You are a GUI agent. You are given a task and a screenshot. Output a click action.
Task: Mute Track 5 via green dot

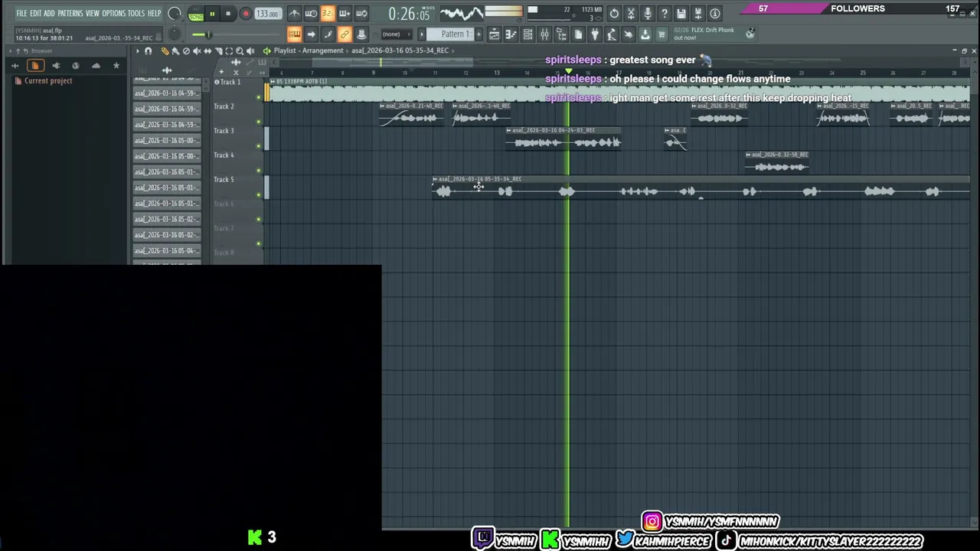[x=258, y=195]
